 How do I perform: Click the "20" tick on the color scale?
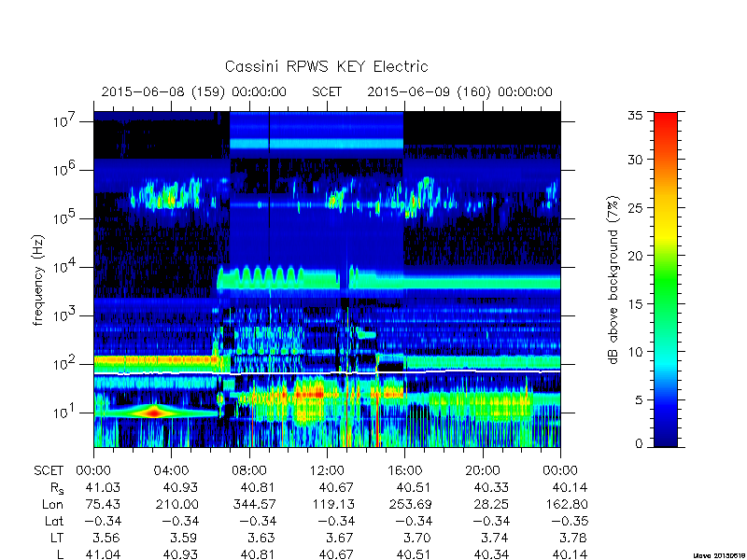tap(635, 255)
